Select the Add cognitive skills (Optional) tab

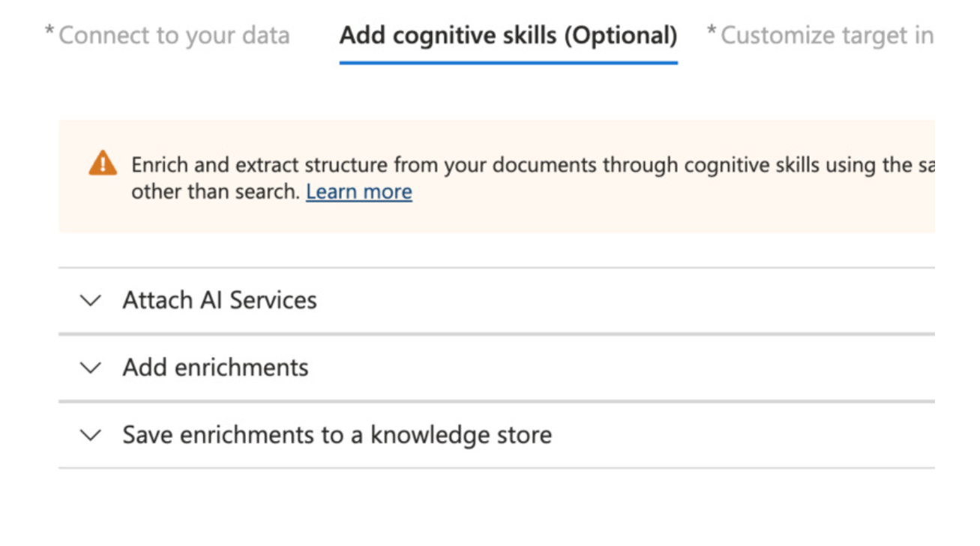click(508, 35)
